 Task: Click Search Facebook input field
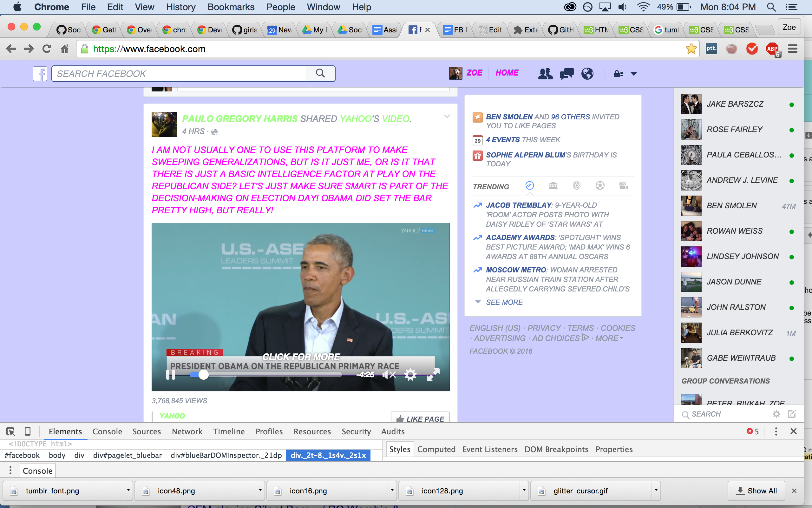click(179, 74)
